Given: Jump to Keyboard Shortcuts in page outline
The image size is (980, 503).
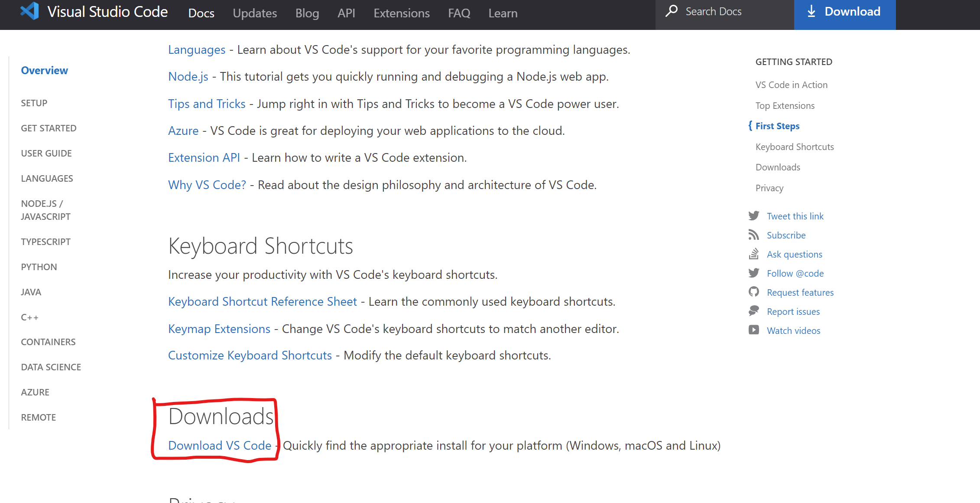Looking at the screenshot, I should [795, 147].
